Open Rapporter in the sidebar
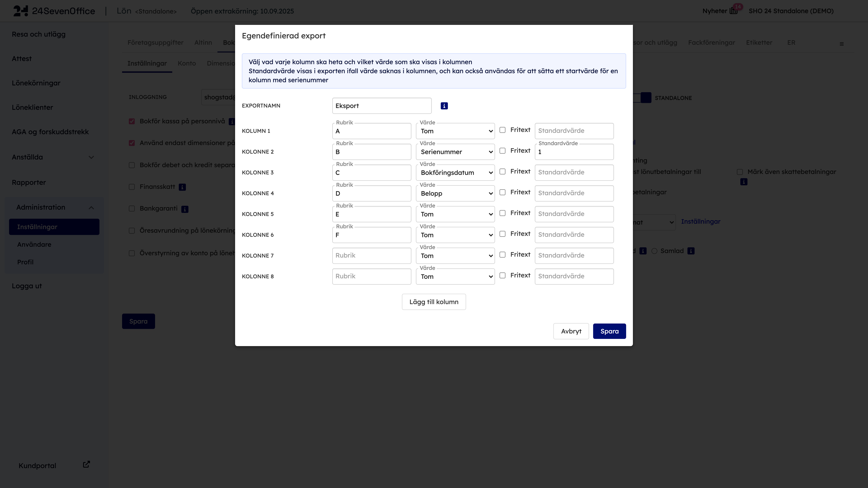 coord(29,182)
